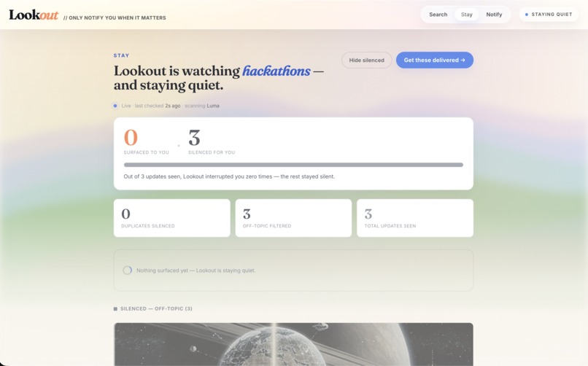Click the 'Only notify you when it matters' tagline

[x=115, y=17]
